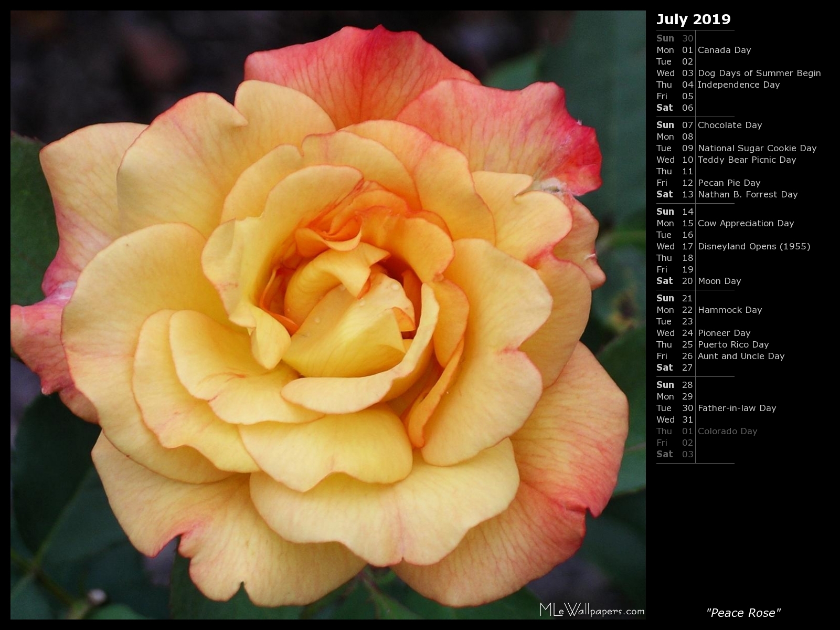Select the "Pecan Pie Day" entry
Image resolution: width=840 pixels, height=630 pixels.
[729, 183]
